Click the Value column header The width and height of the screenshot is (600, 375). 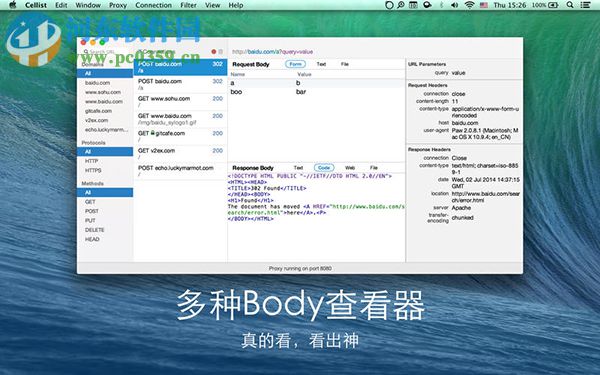click(304, 74)
